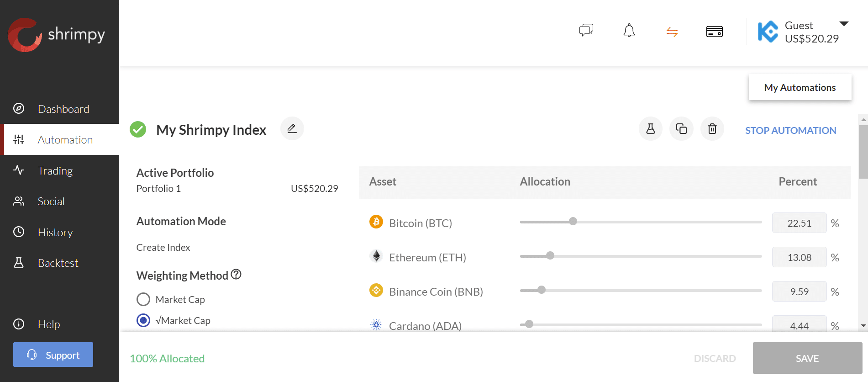The image size is (868, 382).
Task: Click the Cardano coin icon
Action: tap(376, 325)
